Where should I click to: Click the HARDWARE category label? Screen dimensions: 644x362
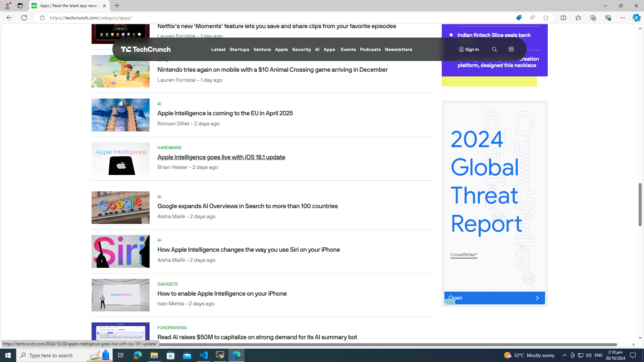point(169,148)
